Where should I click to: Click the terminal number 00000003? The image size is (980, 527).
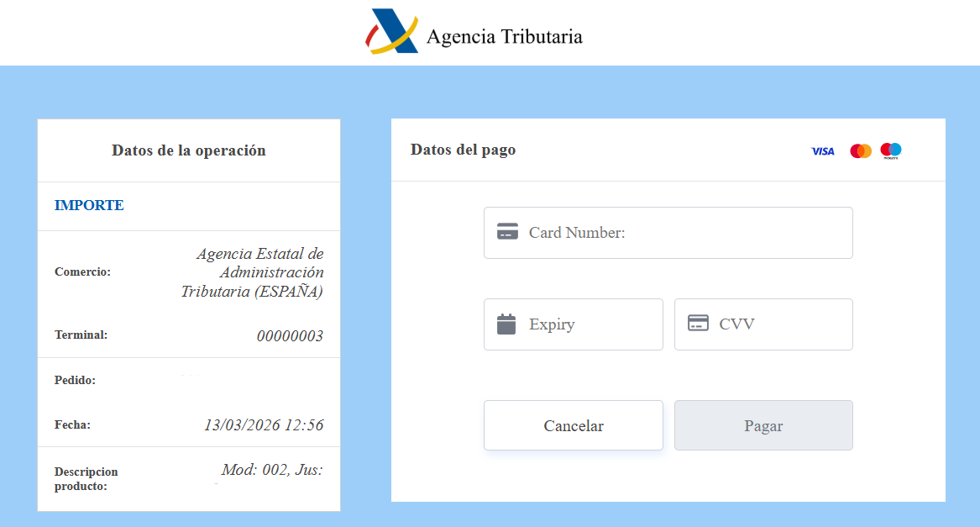point(290,336)
